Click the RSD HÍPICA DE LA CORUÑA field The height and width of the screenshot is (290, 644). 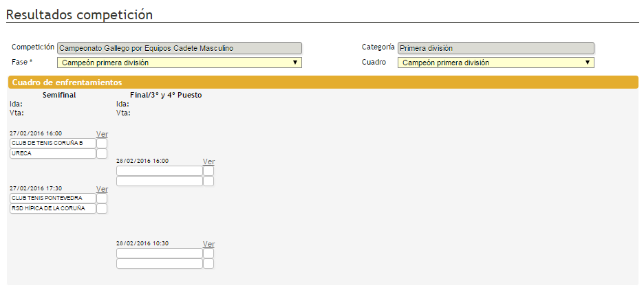pyautogui.click(x=52, y=208)
